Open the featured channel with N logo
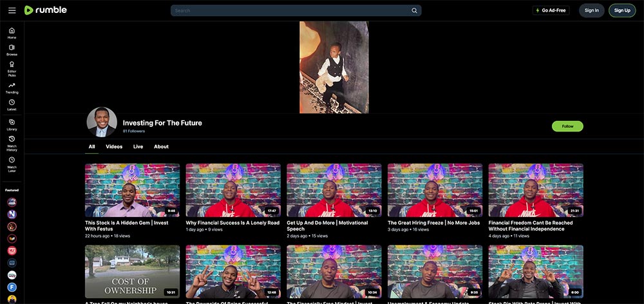 12,214
